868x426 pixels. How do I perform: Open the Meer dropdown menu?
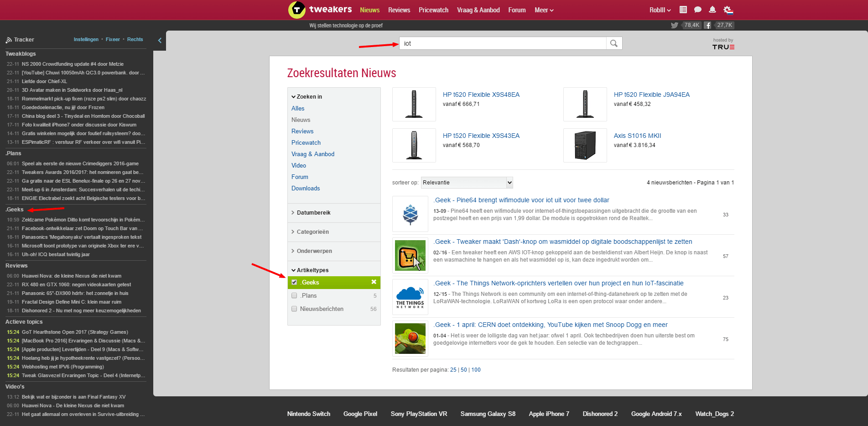(544, 10)
